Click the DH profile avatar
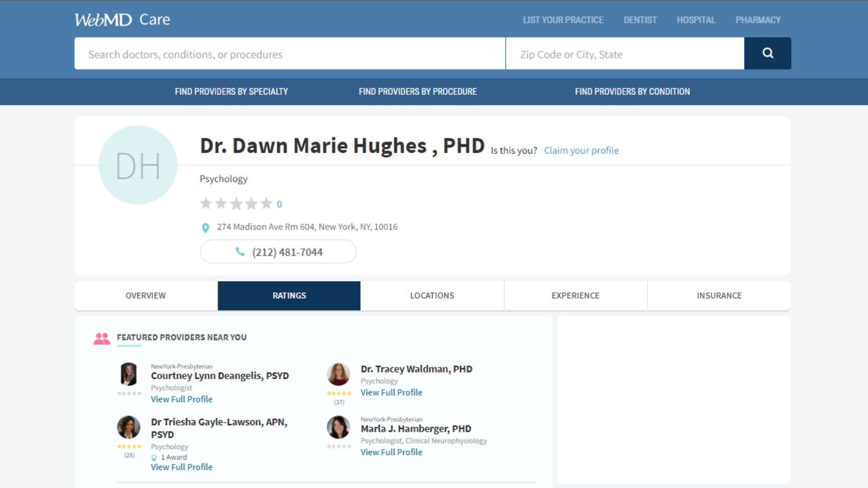This screenshot has width=868, height=488. 138,165
